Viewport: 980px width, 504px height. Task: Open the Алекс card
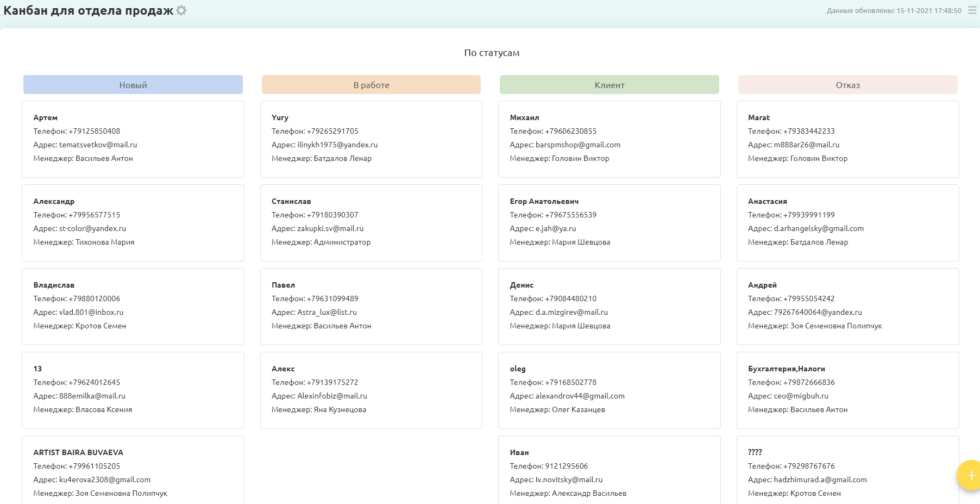(371, 390)
